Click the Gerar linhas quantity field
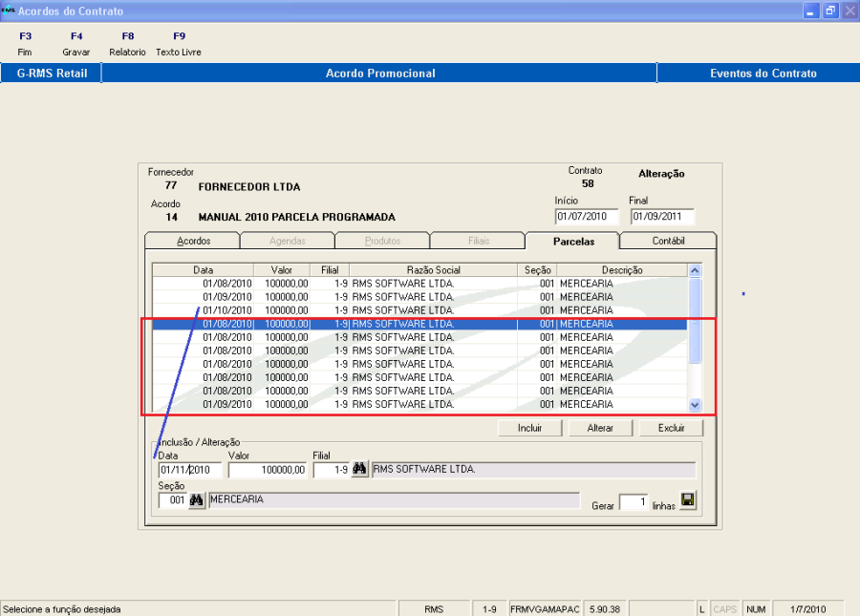This screenshot has height=616, width=860. point(634,501)
